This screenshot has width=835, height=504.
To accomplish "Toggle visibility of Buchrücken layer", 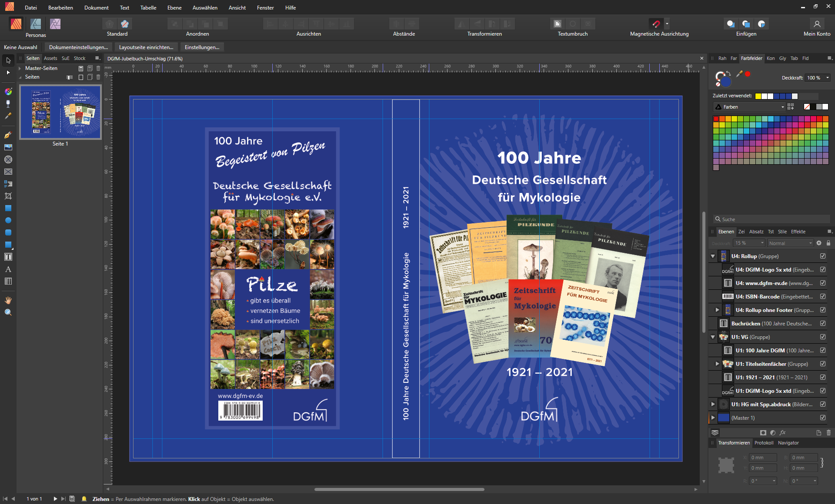I will coord(823,324).
